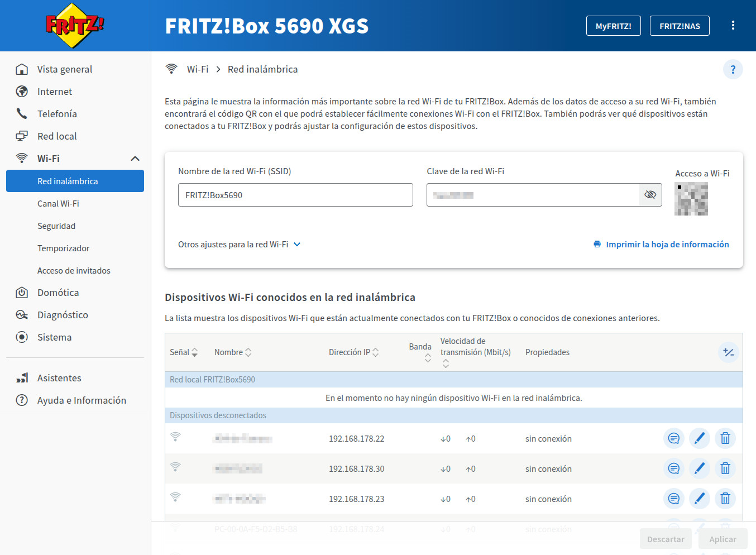Click signal icon of device 192.168.178.23
The height and width of the screenshot is (555, 756).
point(175,497)
